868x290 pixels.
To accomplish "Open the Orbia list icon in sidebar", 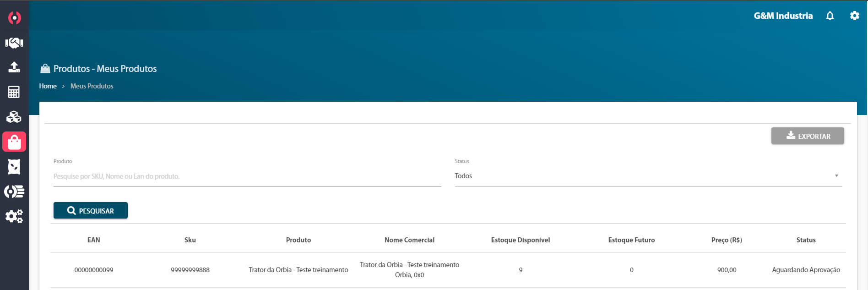I will (14, 192).
